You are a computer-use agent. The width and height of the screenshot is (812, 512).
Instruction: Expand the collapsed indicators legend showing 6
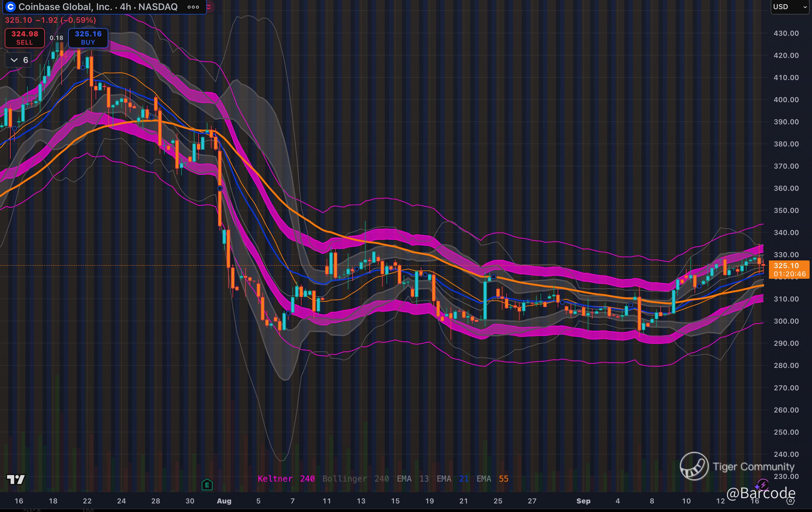point(19,60)
